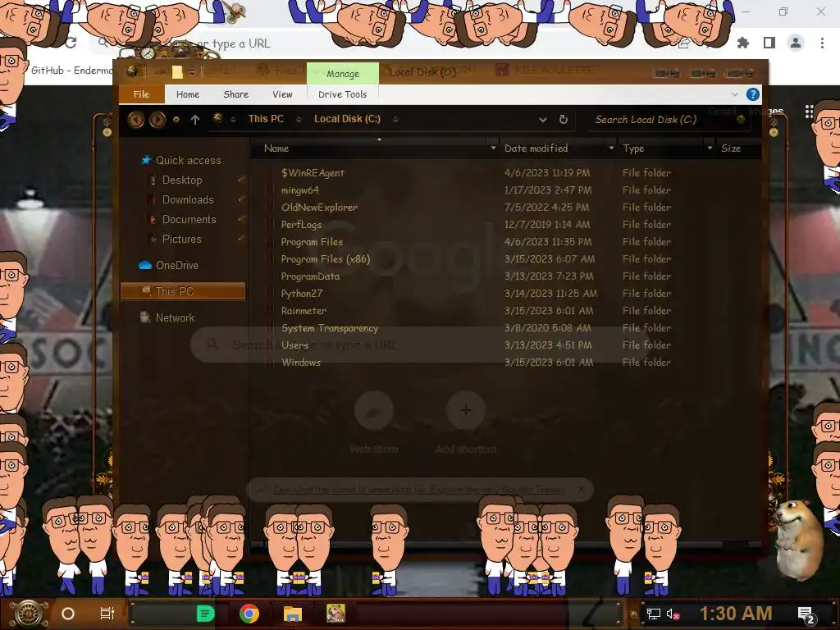Viewport: 840px width, 630px height.
Task: Open the Drive Tools tab
Action: pyautogui.click(x=342, y=94)
